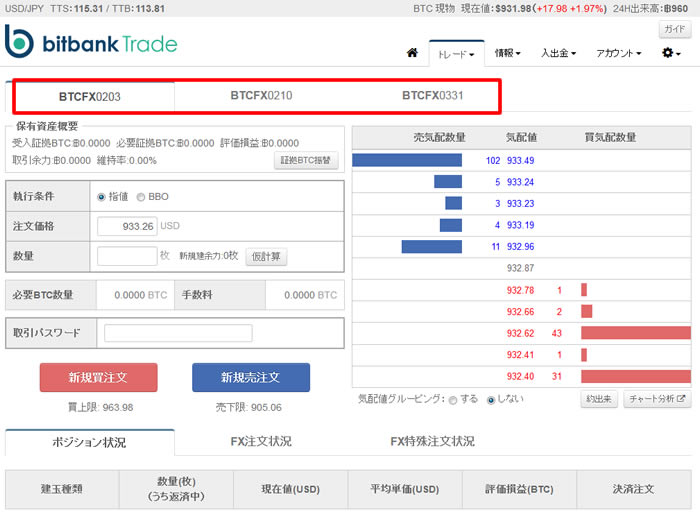The width and height of the screenshot is (700, 515).
Task: Open the gear settings menu
Action: pos(671,53)
